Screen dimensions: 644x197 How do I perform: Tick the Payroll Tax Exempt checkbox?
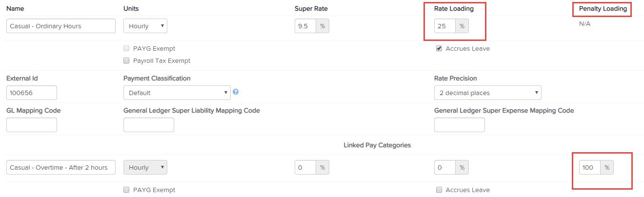click(127, 61)
